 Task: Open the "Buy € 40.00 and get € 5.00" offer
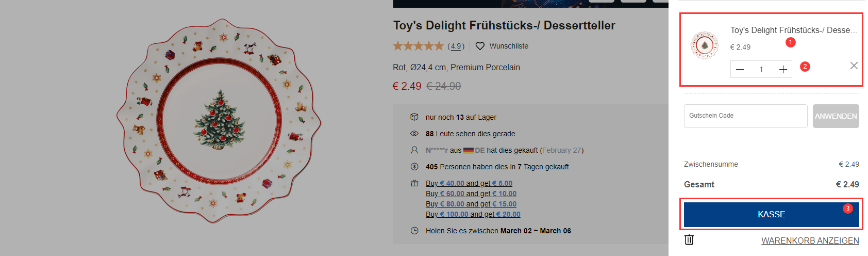coord(469,183)
